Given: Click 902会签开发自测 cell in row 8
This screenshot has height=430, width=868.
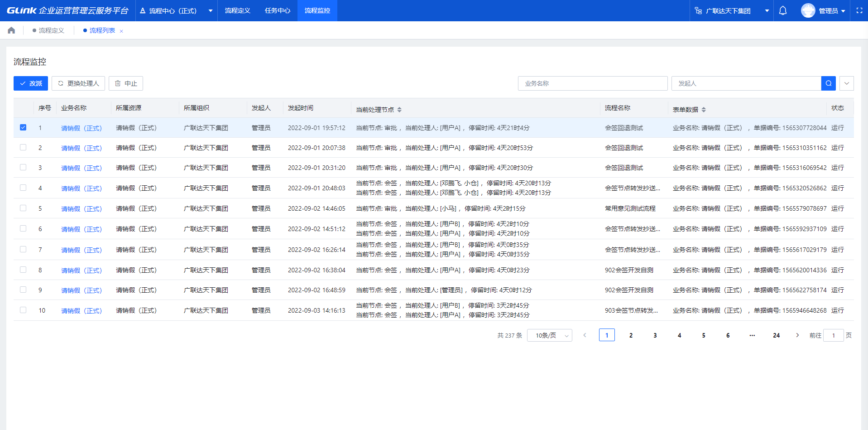Looking at the screenshot, I should point(629,270).
